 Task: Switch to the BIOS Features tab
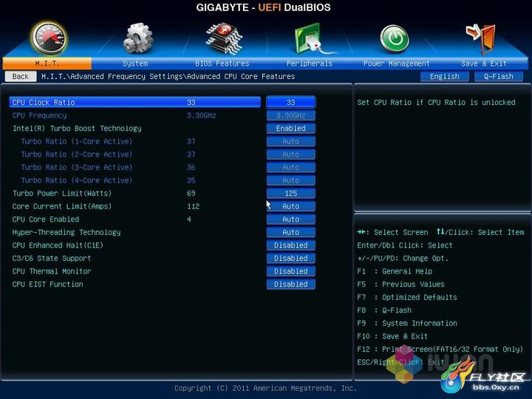222,64
